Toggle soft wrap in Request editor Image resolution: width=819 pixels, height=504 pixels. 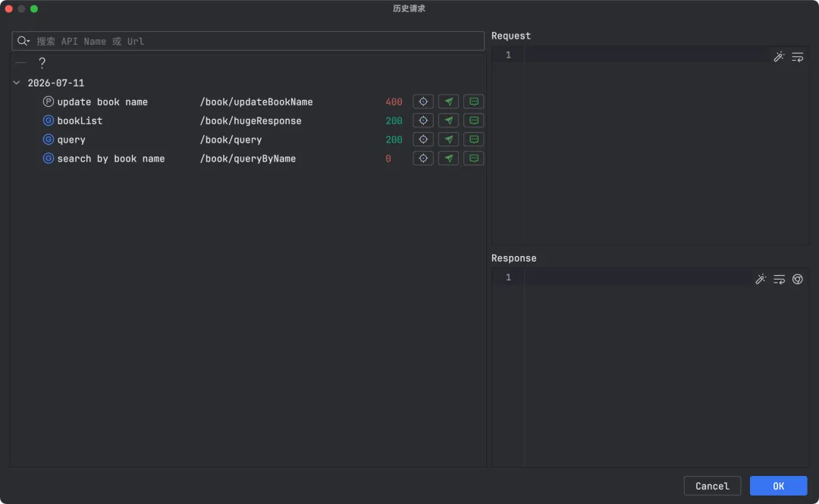click(x=798, y=57)
